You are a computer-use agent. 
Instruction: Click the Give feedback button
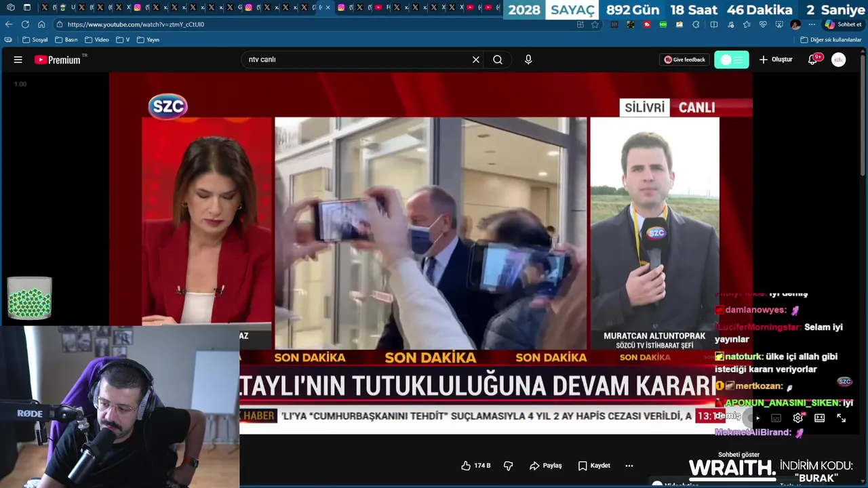(685, 60)
